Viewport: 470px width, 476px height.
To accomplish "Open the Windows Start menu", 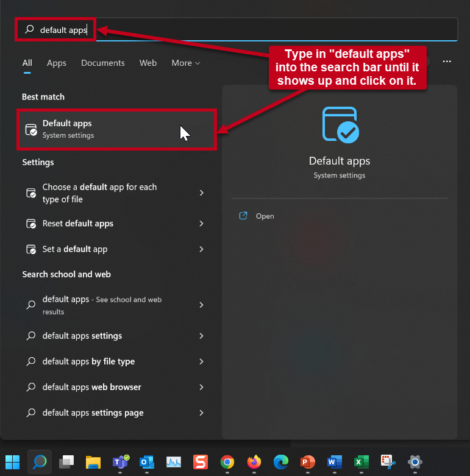I will tap(12, 462).
